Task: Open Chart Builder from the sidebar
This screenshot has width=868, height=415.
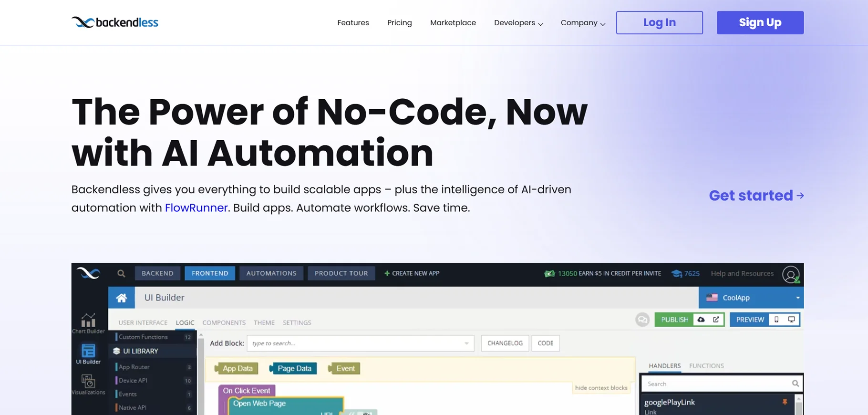Action: (x=88, y=323)
